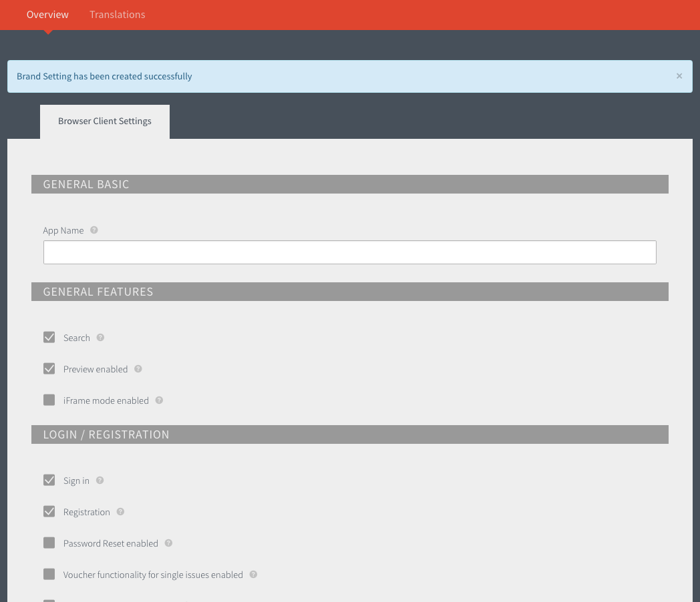Open the Browser Client Settings tab

click(105, 121)
